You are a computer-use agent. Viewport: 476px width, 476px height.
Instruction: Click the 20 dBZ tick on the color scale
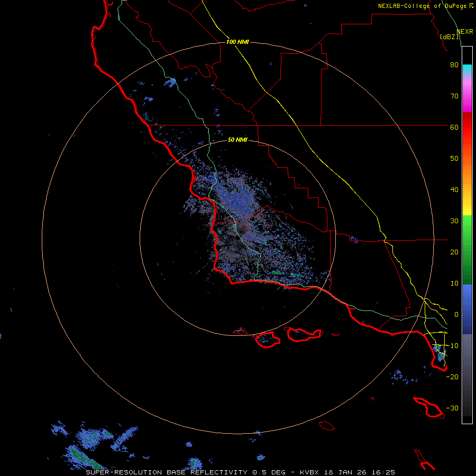(454, 253)
